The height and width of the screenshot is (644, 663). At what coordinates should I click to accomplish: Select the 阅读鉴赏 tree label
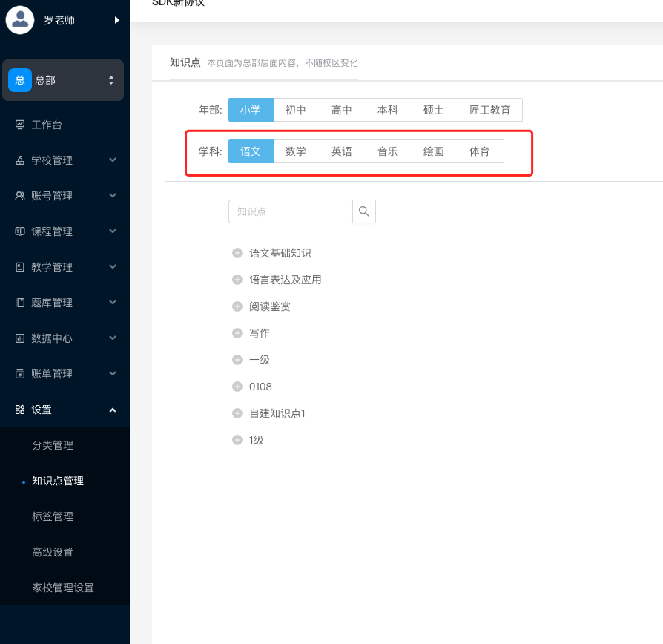[x=270, y=306]
